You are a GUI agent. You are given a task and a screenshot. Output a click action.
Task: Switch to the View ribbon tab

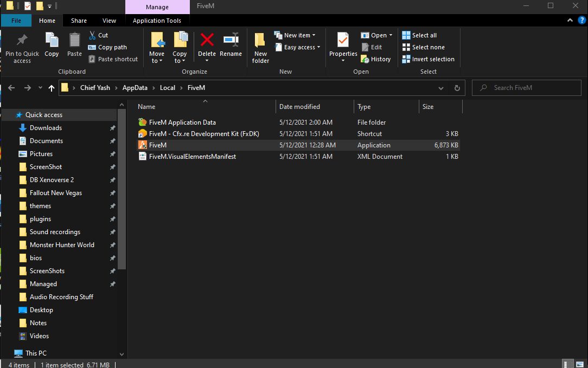coord(109,21)
